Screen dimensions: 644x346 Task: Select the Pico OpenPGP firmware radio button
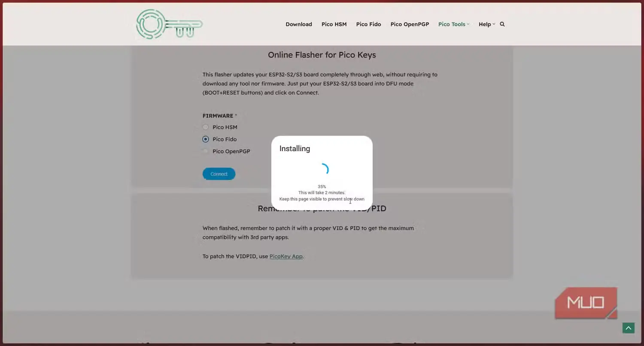(206, 151)
